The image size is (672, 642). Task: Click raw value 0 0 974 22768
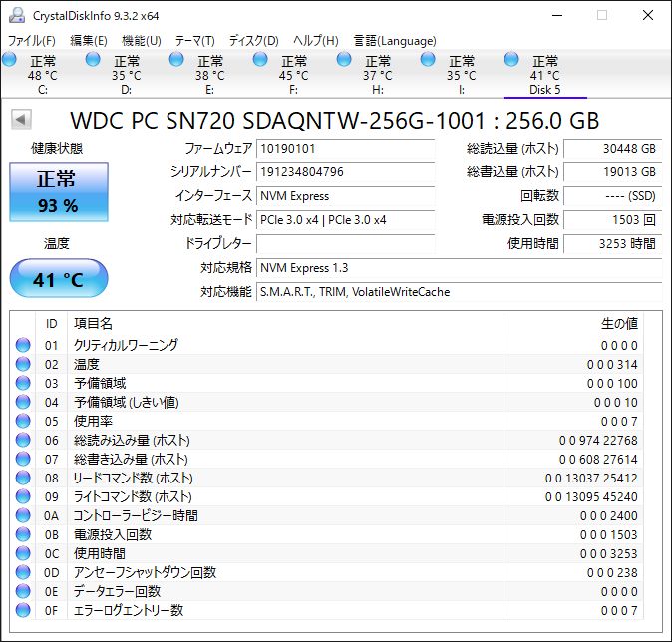598,441
